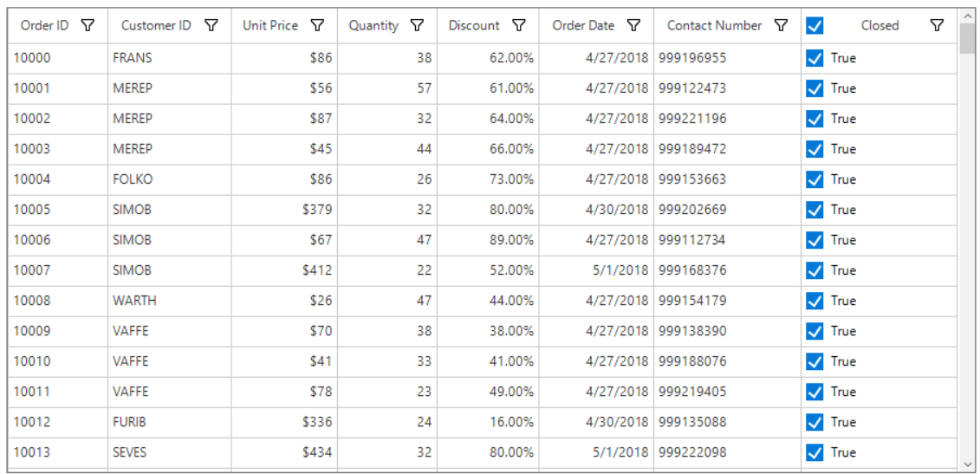This screenshot has width=980, height=474.
Task: Sort by the Contact Number header label
Action: coord(714,26)
